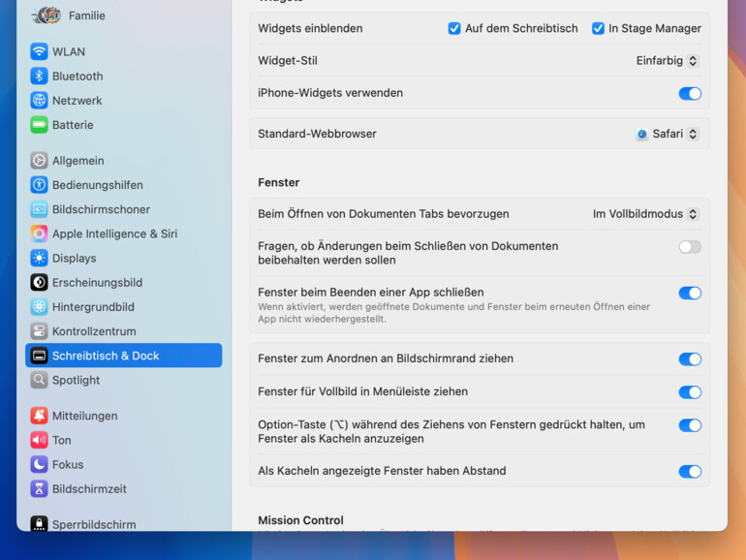Open the Standard-Webbrowser Safari dropdown
This screenshot has height=560, width=746.
click(x=667, y=134)
